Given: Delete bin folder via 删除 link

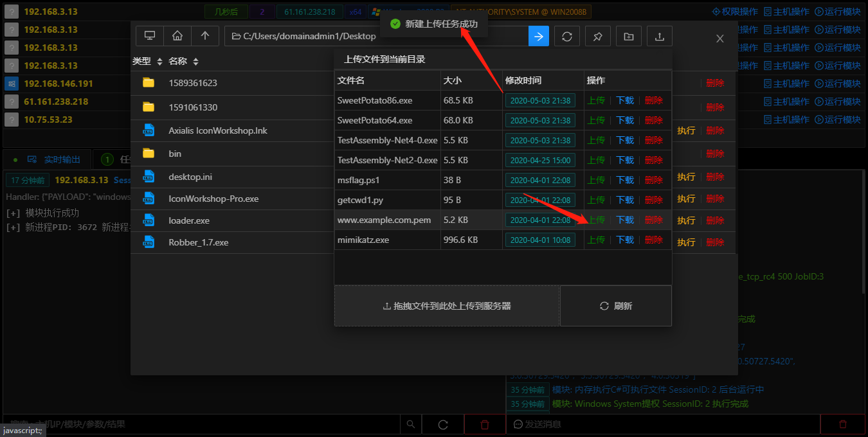Looking at the screenshot, I should [715, 154].
